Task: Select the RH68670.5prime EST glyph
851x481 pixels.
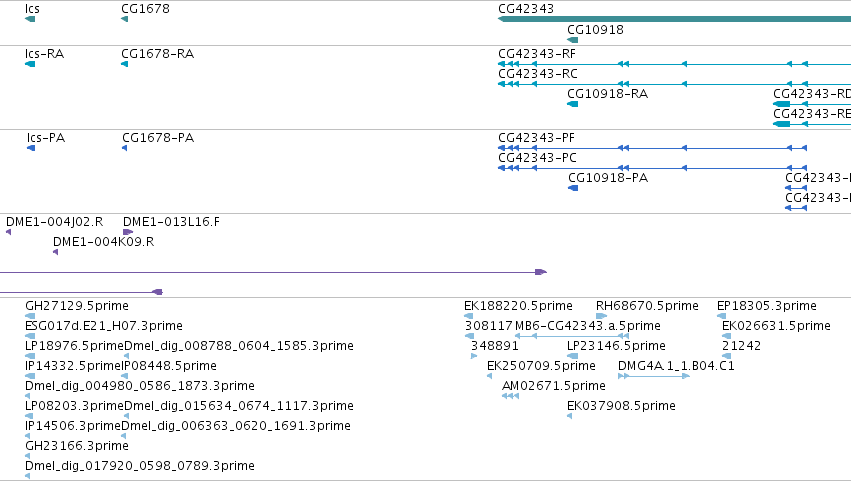Action: pyautogui.click(x=601, y=316)
